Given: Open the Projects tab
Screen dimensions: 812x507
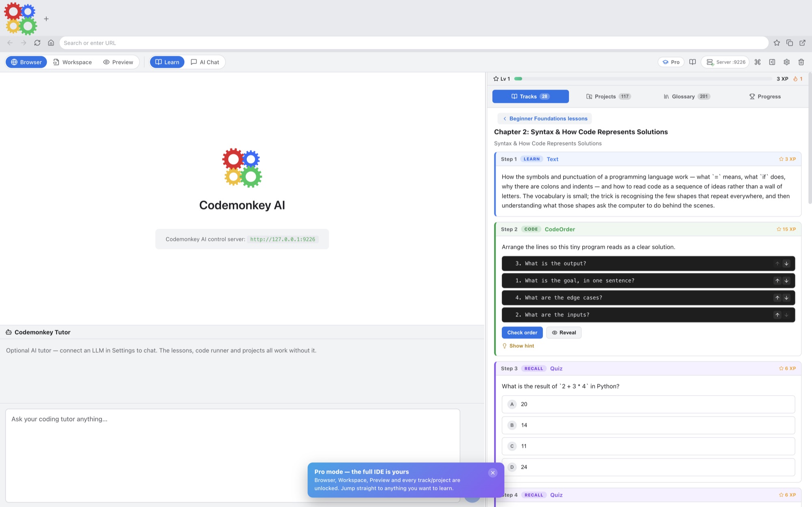Looking at the screenshot, I should [x=608, y=96].
